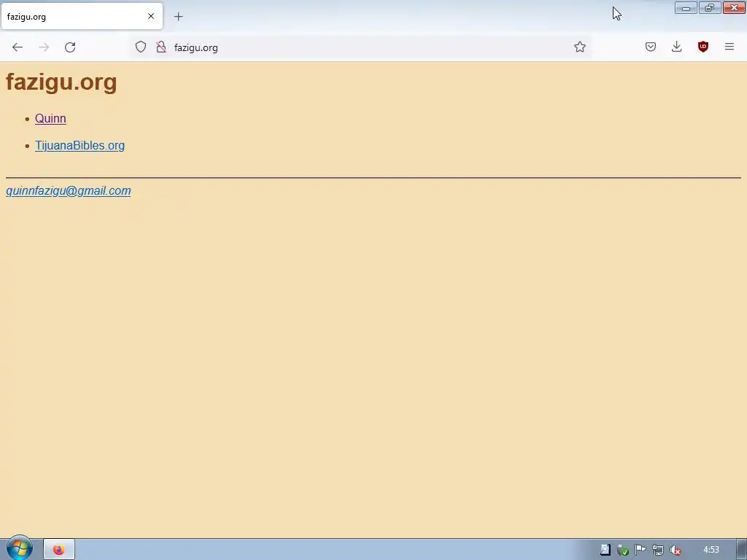This screenshot has height=560, width=747.
Task: Open network connection tray icon
Action: point(658,550)
